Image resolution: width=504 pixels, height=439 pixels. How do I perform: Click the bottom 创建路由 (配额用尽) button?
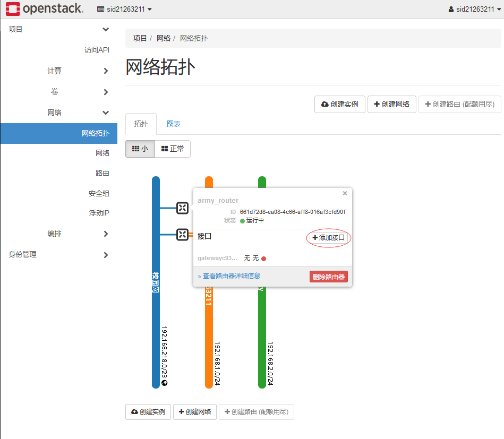coord(257,412)
